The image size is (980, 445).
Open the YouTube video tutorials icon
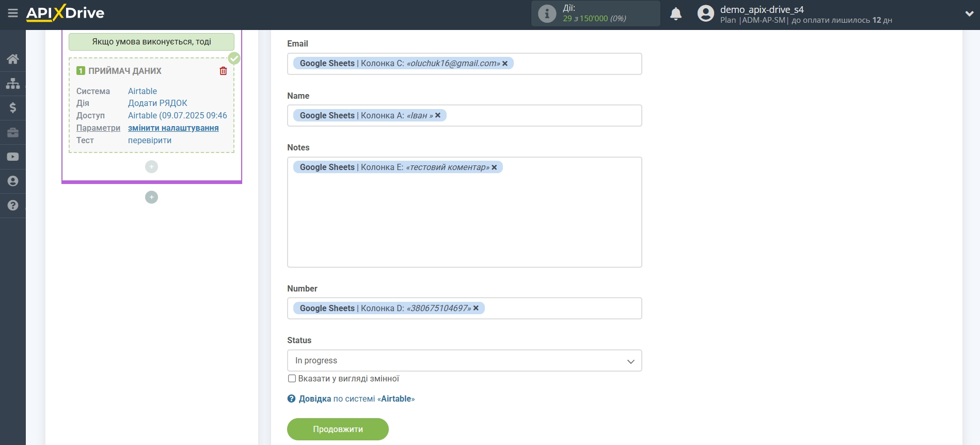tap(13, 157)
